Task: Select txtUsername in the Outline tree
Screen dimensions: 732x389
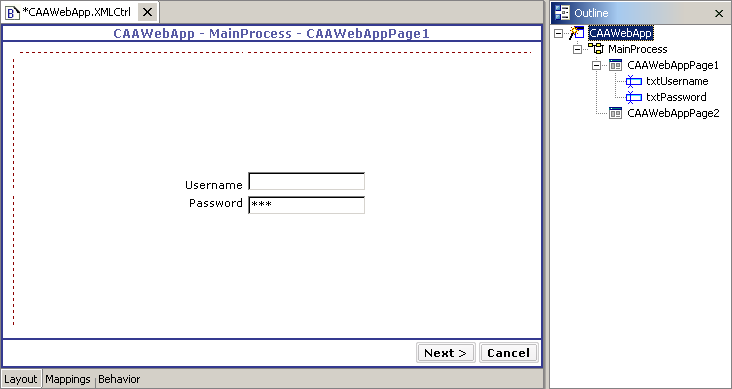Action: click(677, 81)
